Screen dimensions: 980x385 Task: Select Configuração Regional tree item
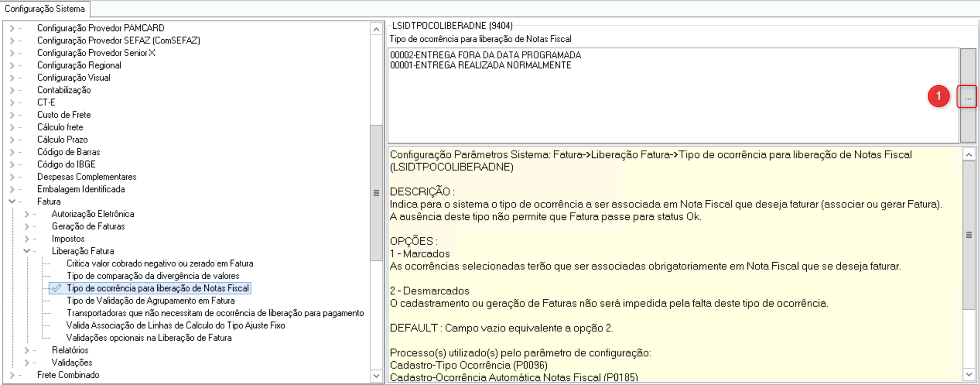coord(79,65)
